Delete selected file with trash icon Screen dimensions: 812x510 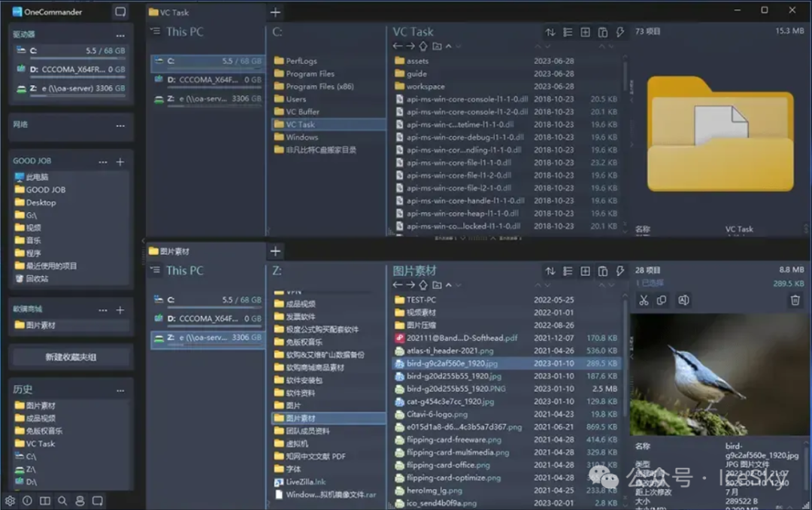click(x=795, y=300)
